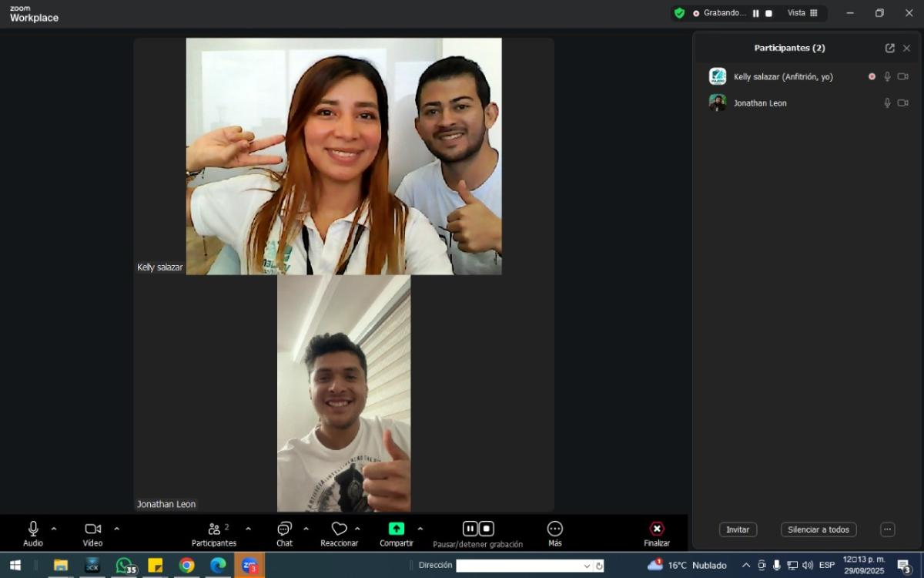Open the Participantes toolbar item

pos(214,529)
